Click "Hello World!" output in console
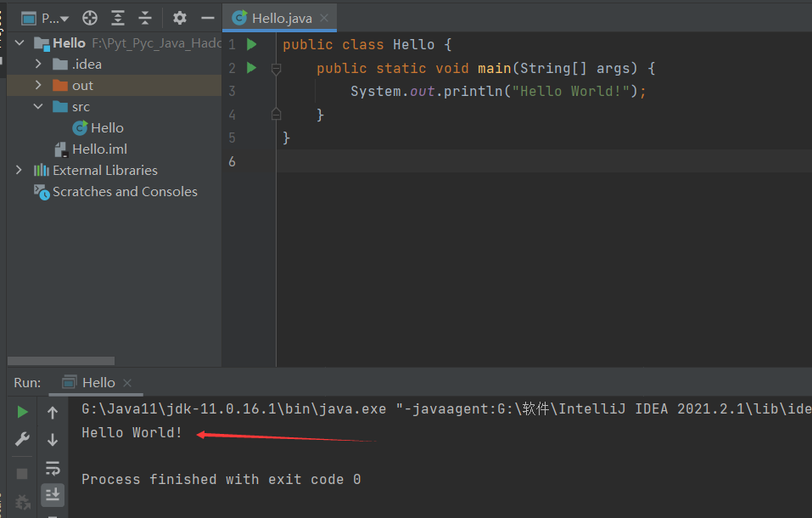812x518 pixels. click(x=132, y=432)
